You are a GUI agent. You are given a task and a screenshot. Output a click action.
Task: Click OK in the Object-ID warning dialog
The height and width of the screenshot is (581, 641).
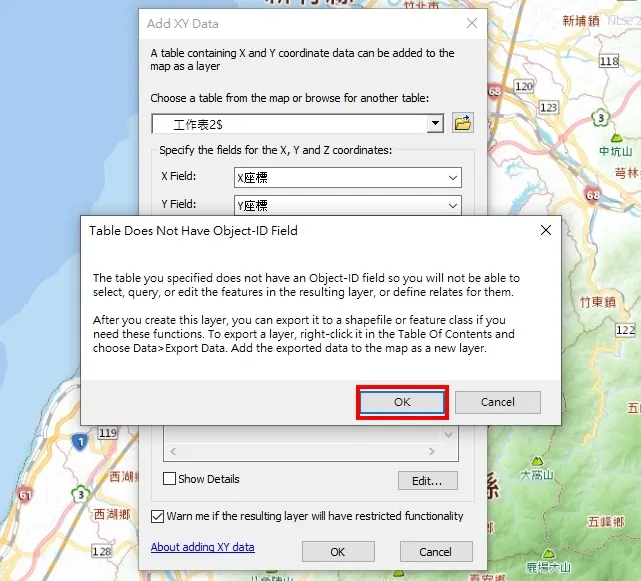click(x=402, y=402)
